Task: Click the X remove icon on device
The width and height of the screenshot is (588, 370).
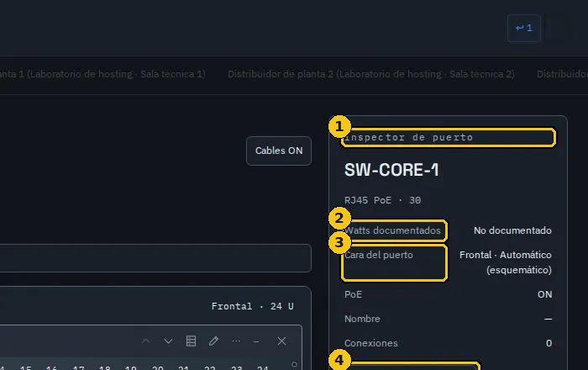Action: 281,341
